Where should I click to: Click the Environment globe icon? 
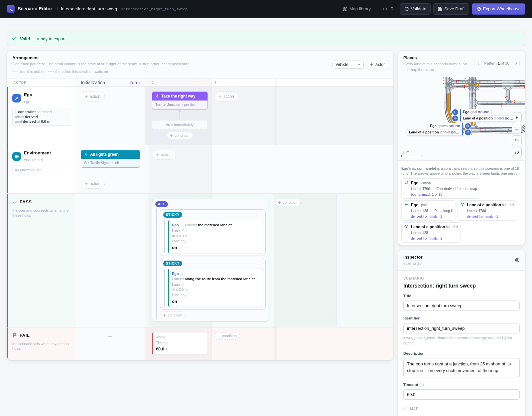point(17,156)
